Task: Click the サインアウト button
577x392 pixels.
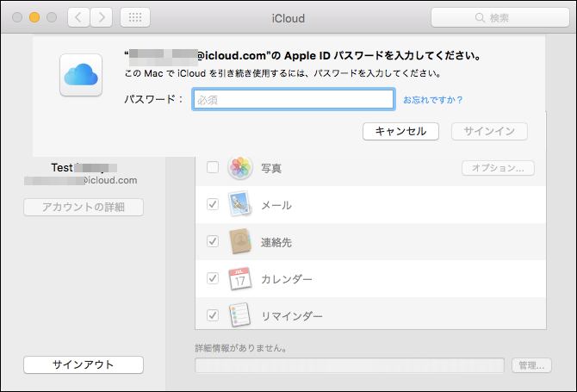Action: point(84,364)
